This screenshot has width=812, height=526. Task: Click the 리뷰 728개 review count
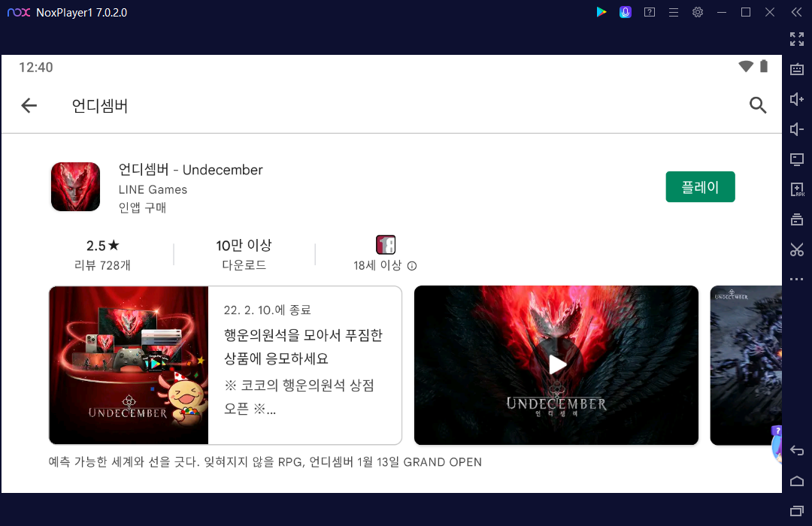102,265
